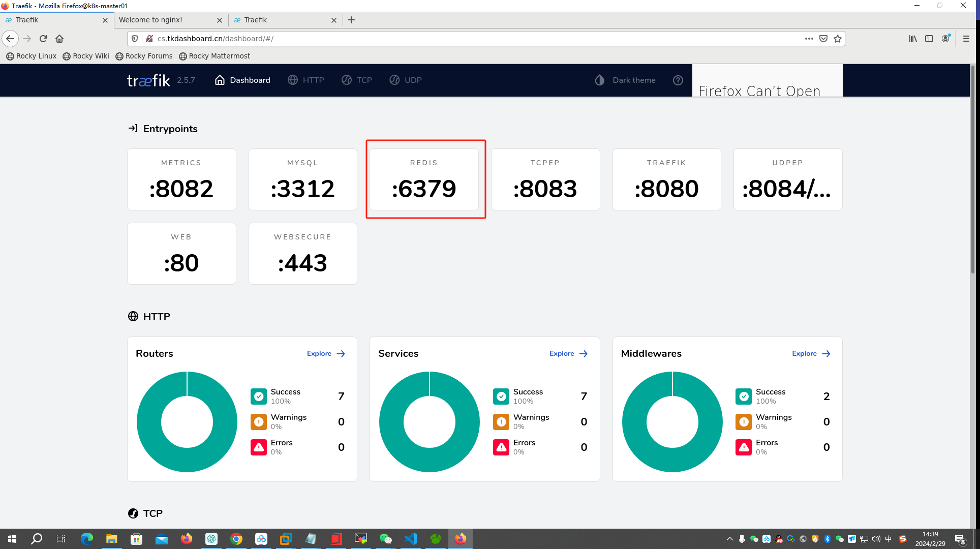Viewport: 980px width, 549px height.
Task: Click the help question mark icon
Action: pyautogui.click(x=678, y=80)
